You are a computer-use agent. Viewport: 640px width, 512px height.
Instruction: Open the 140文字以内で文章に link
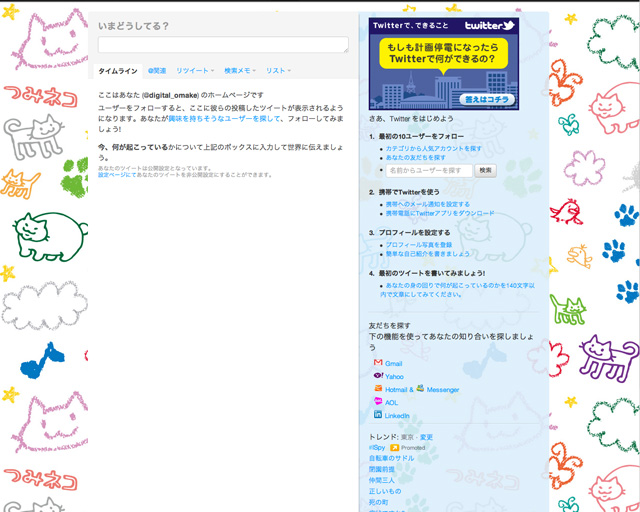tap(457, 290)
